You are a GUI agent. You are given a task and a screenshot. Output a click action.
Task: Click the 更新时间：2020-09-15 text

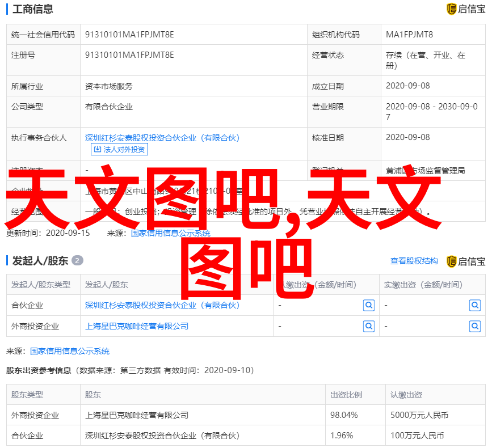(x=48, y=233)
